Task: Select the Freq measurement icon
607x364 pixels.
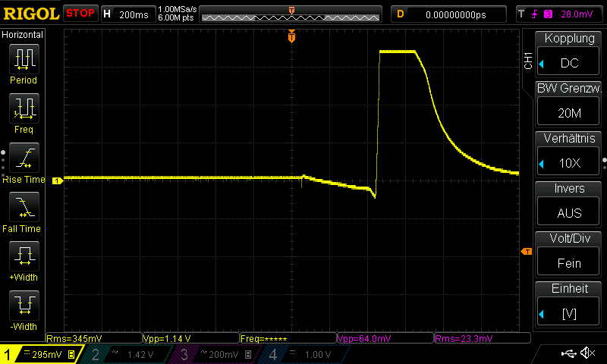Action: (24, 108)
